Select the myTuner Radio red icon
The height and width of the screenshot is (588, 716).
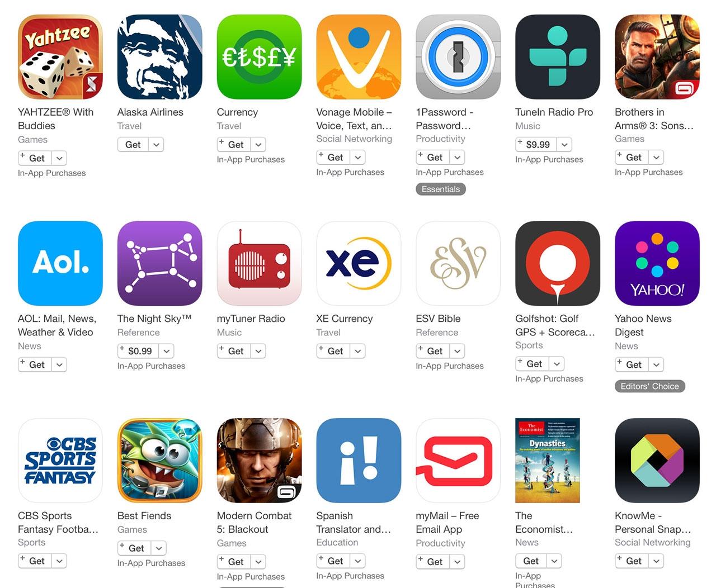pyautogui.click(x=260, y=263)
